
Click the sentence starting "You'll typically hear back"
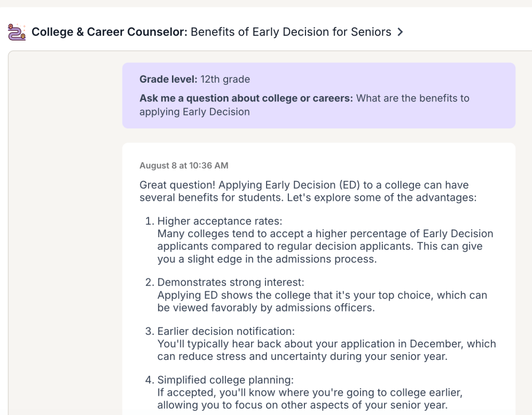click(326, 344)
